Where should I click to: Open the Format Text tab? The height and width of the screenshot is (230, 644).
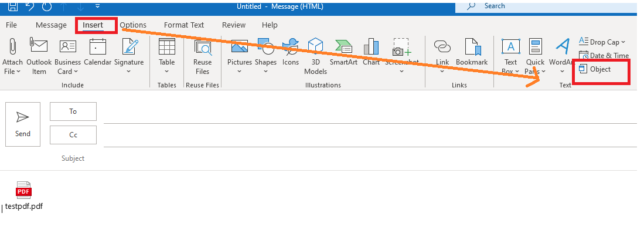(184, 25)
